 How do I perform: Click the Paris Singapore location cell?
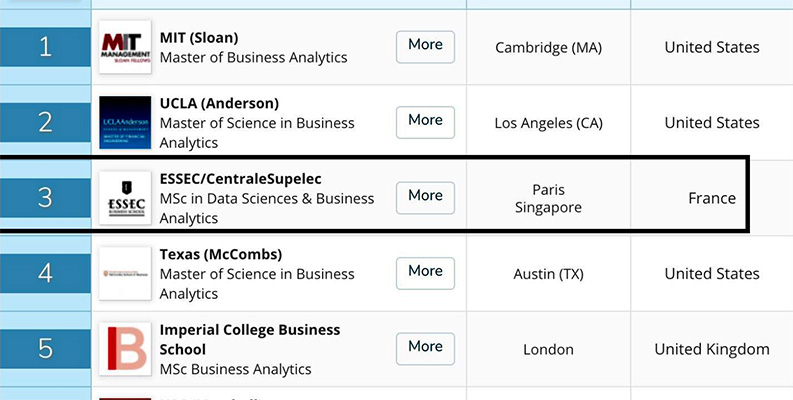(x=548, y=198)
